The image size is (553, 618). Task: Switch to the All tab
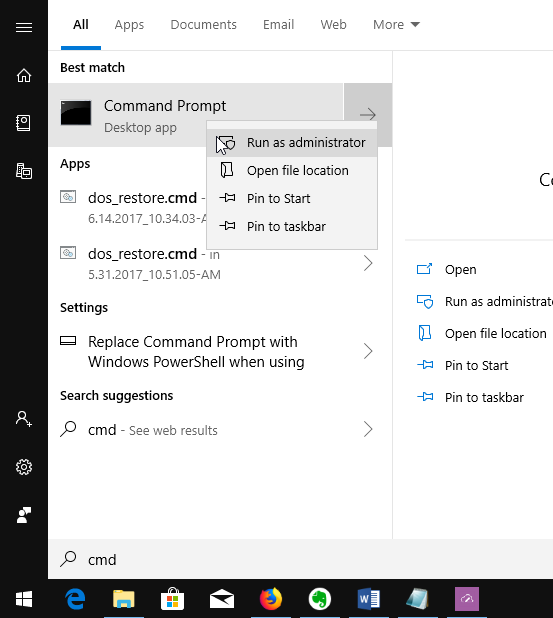point(81,25)
